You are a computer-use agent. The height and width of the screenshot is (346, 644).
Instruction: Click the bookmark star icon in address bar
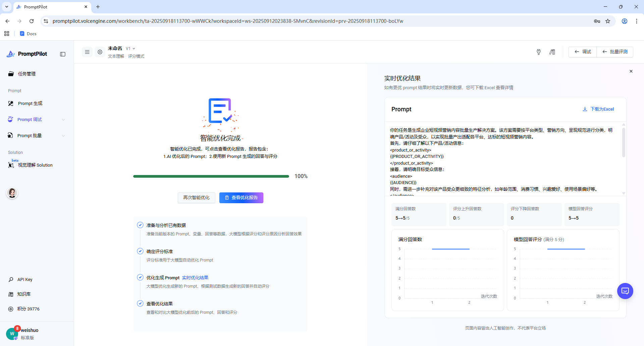click(608, 21)
